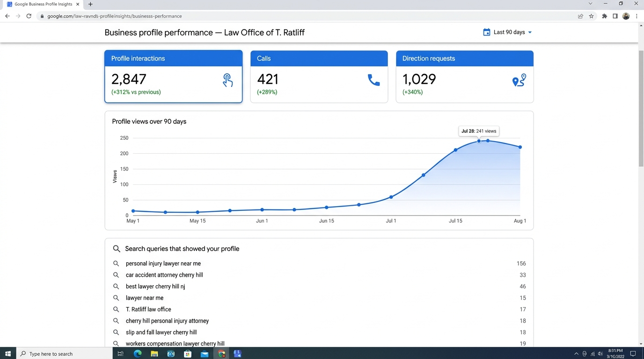Image resolution: width=644 pixels, height=359 pixels.
Task: Click the taskbar clock showing 8:31 PM
Action: pyautogui.click(x=615, y=353)
